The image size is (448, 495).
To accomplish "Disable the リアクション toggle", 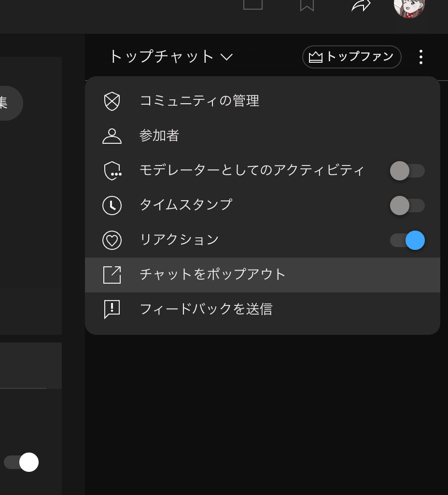I will pyautogui.click(x=407, y=240).
